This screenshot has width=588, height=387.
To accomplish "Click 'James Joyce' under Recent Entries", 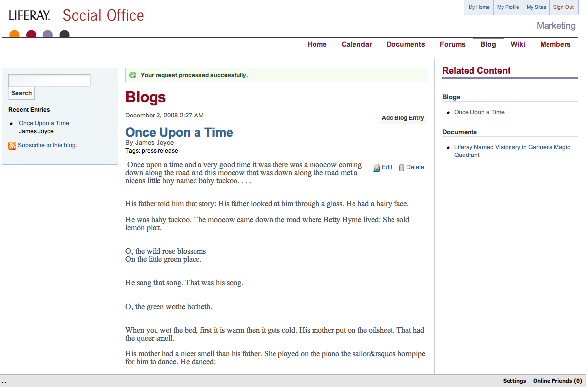I will click(x=36, y=131).
